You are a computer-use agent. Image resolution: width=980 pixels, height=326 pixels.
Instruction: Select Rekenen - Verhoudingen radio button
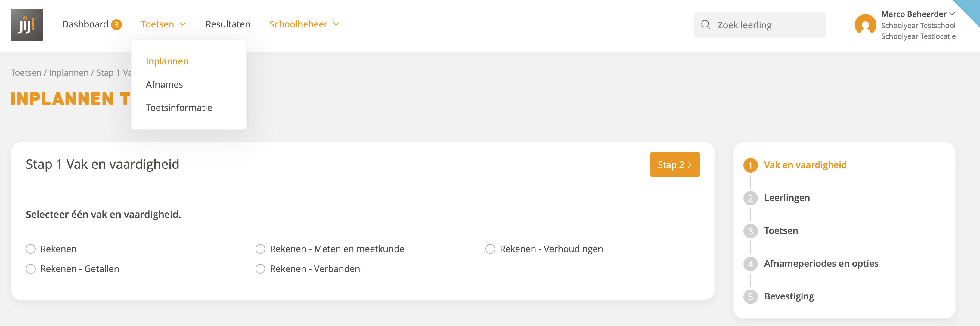[490, 249]
